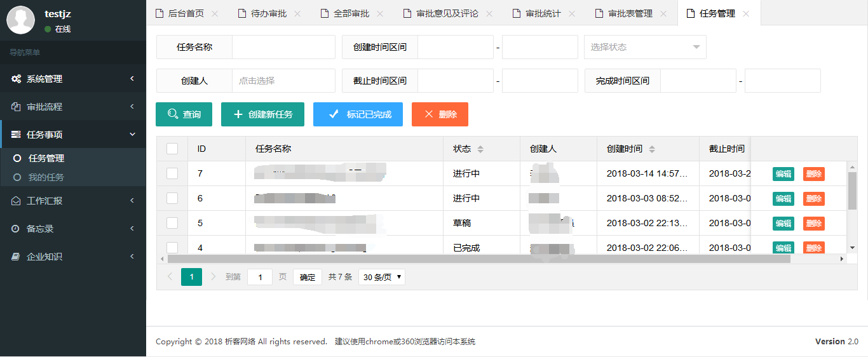The height and width of the screenshot is (357, 868).
Task: Click the 备忘录 clock icon
Action: coord(16,229)
